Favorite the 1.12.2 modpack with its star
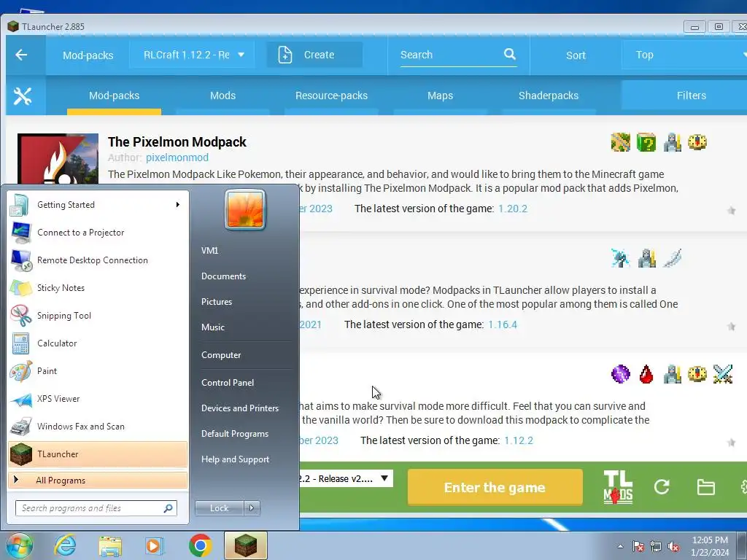This screenshot has height=560, width=747. [x=731, y=443]
